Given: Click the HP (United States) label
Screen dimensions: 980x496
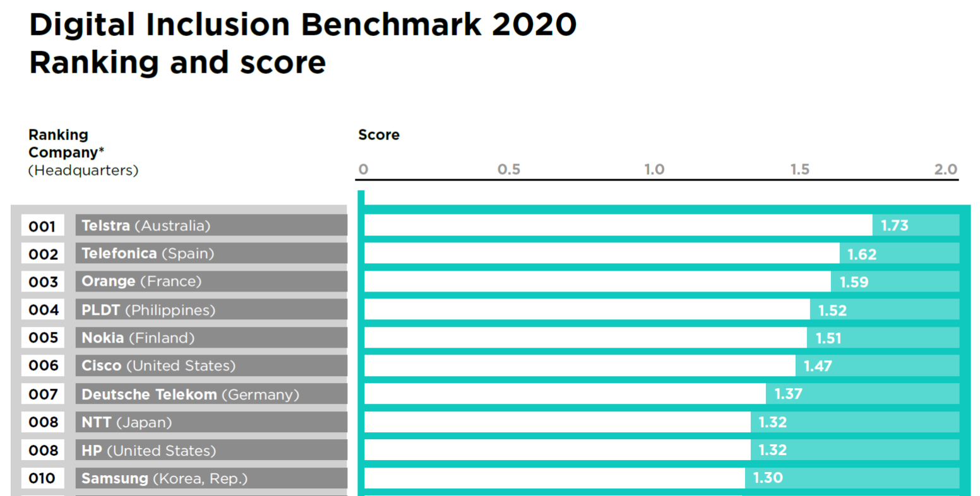Looking at the screenshot, I should 148,451.
